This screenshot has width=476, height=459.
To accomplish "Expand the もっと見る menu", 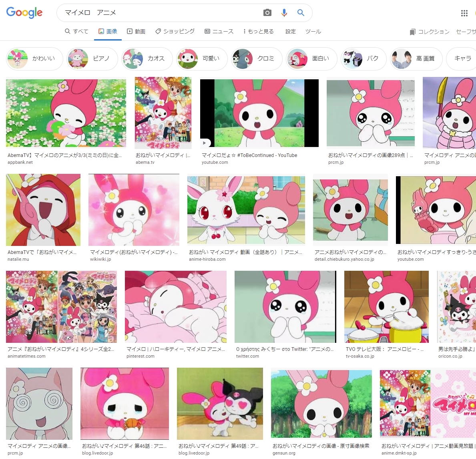I will [x=258, y=31].
